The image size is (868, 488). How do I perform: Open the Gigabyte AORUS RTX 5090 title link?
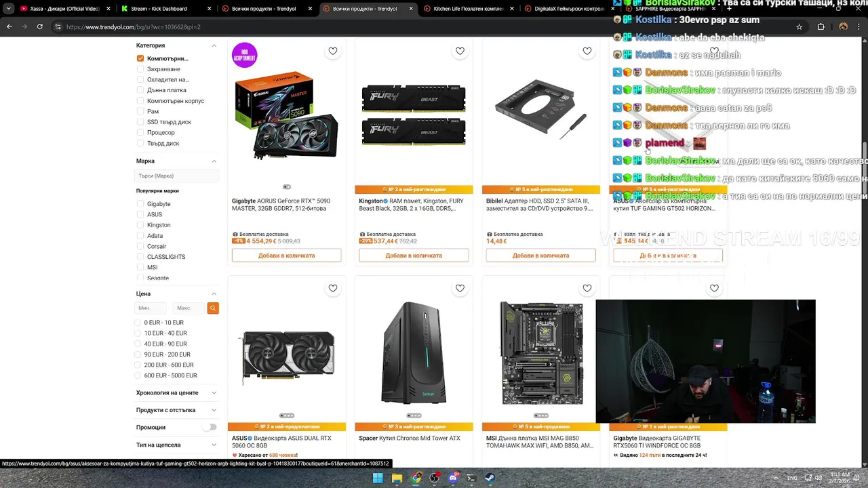coord(281,205)
